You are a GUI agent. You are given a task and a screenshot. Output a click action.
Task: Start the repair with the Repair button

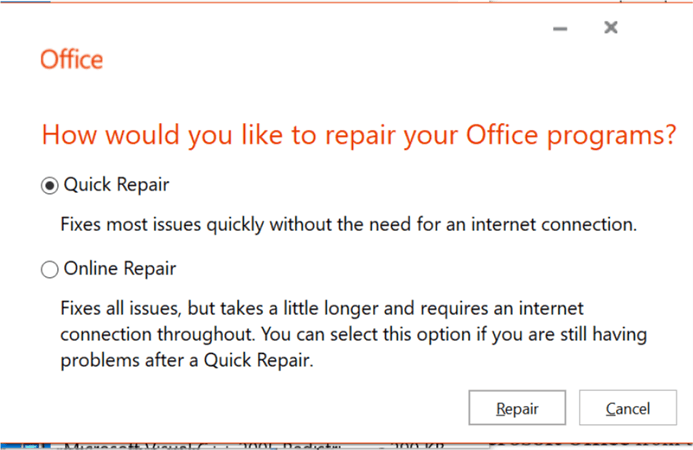point(517,408)
